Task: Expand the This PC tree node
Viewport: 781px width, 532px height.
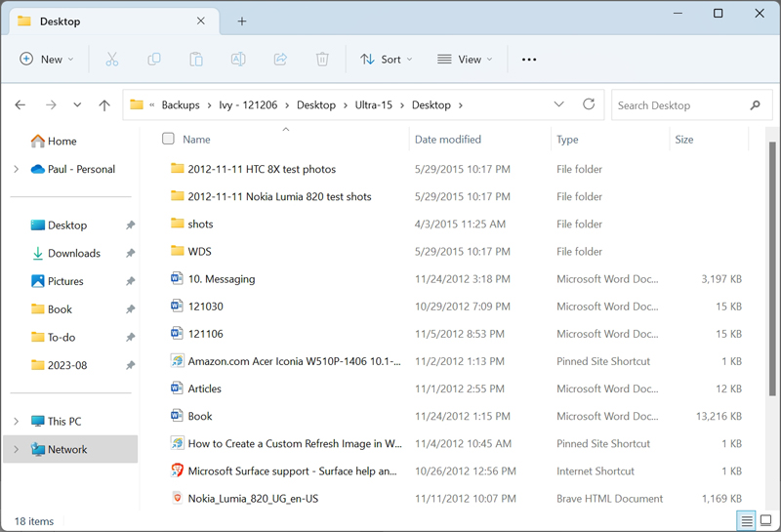Action: click(16, 422)
